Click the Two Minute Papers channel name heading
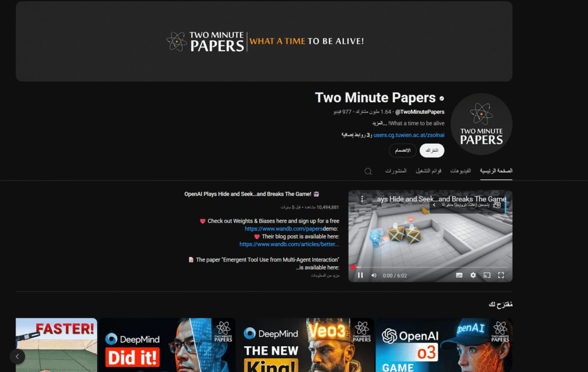 375,98
